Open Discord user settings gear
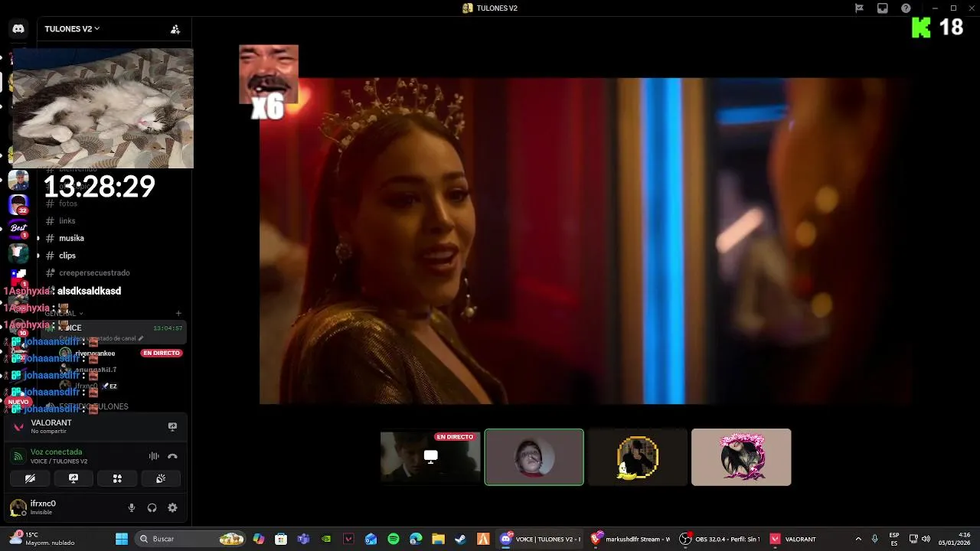The image size is (980, 551). (172, 507)
